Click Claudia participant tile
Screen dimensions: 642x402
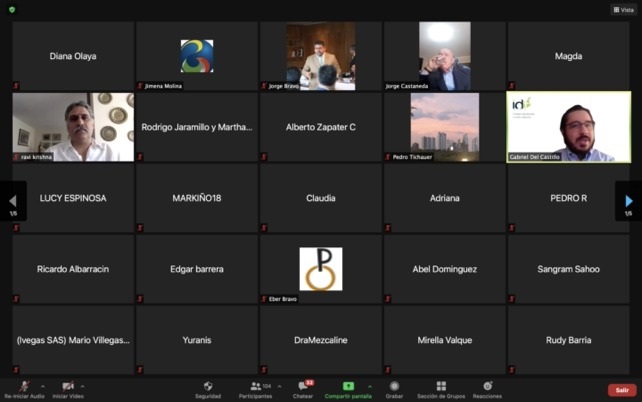(321, 198)
